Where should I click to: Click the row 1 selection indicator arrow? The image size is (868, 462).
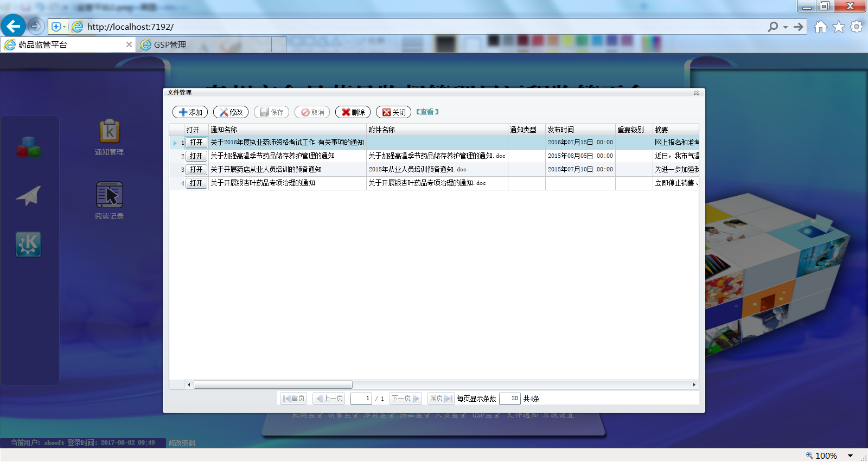[175, 143]
